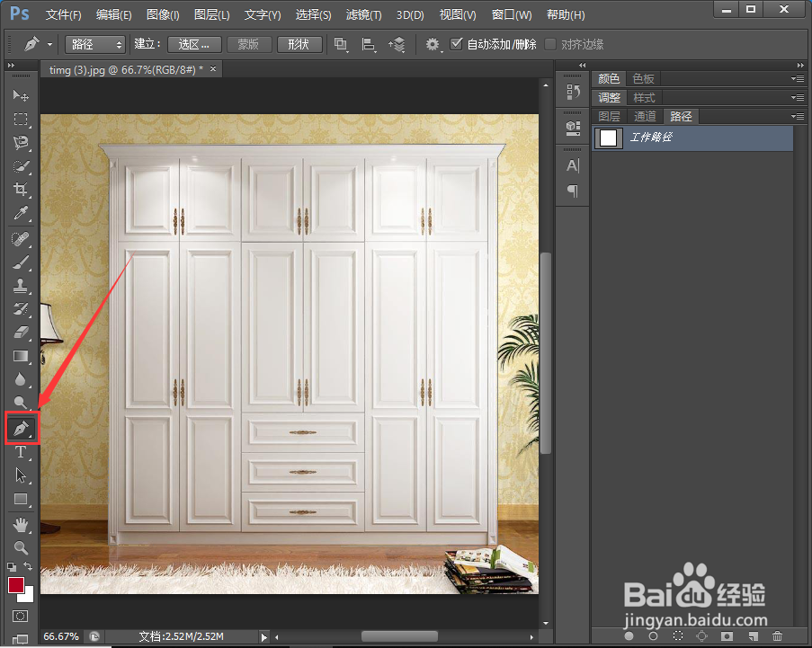Select the Brush tool
Image resolution: width=812 pixels, height=648 pixels.
click(21, 262)
